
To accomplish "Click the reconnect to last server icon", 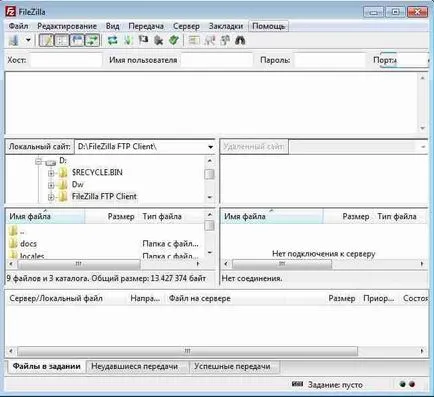I will (174, 40).
